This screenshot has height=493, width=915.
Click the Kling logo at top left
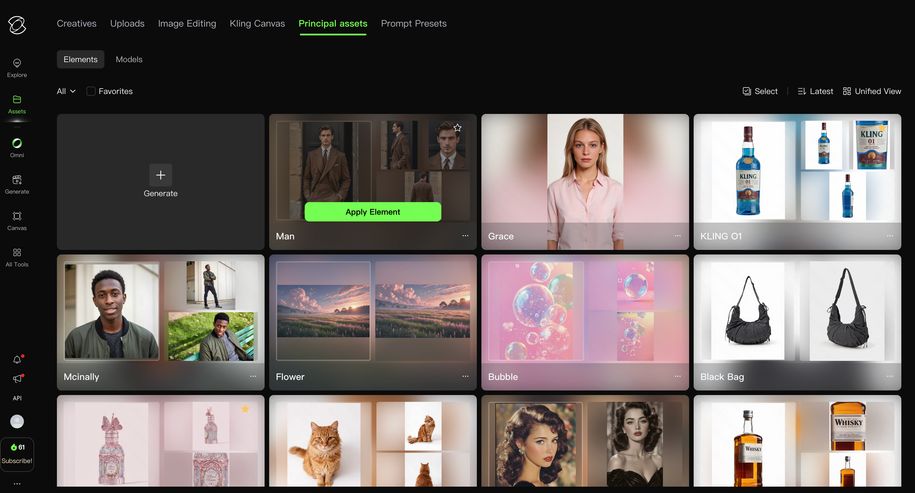17,24
